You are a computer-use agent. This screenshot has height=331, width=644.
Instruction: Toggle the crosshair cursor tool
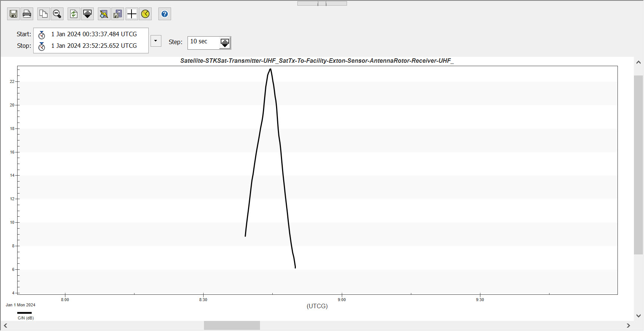click(132, 14)
